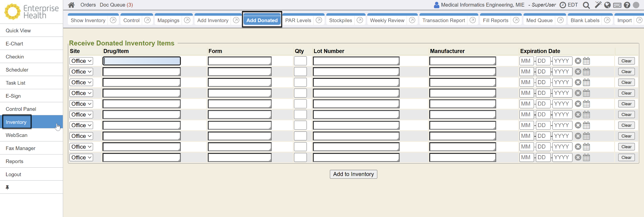
Task: Open calendar picker for first row expiration
Action: point(586,61)
